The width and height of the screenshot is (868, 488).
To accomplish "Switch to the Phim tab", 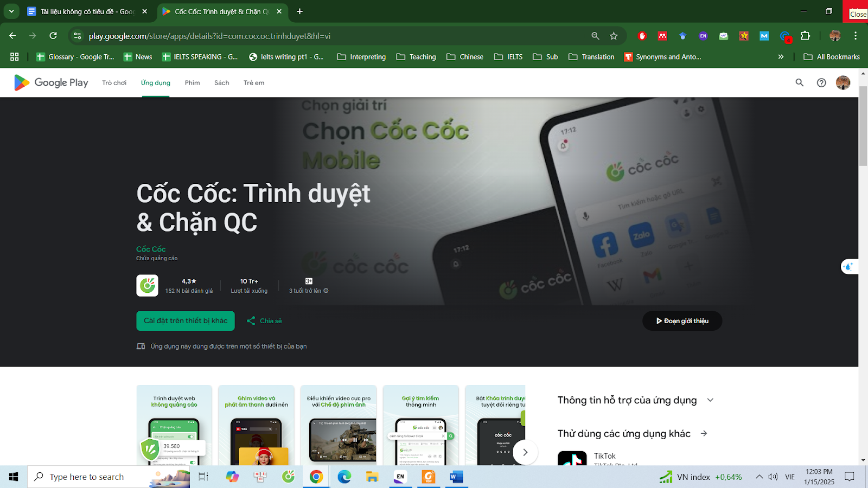I will [x=193, y=83].
